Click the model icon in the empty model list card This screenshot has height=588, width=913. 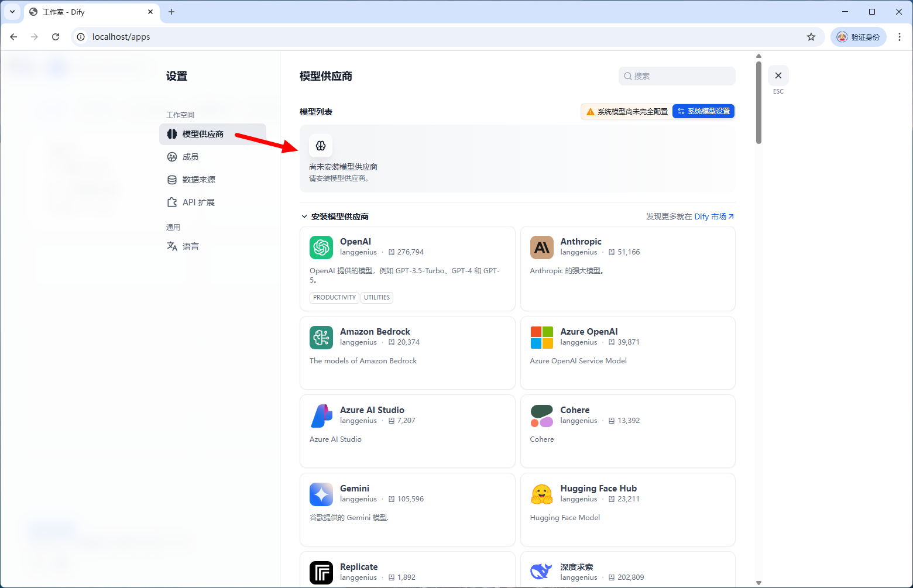tap(321, 146)
